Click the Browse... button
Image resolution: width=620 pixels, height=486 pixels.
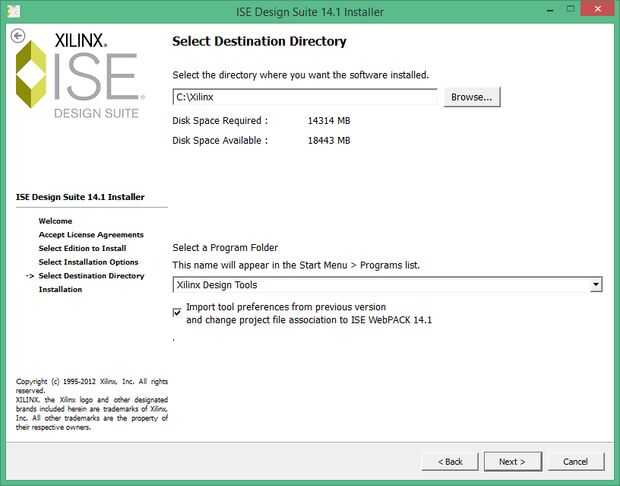pyautogui.click(x=472, y=97)
